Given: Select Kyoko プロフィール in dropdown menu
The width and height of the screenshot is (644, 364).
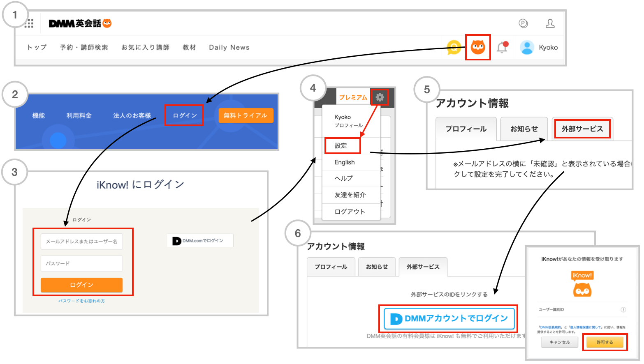Looking at the screenshot, I should click(x=351, y=121).
